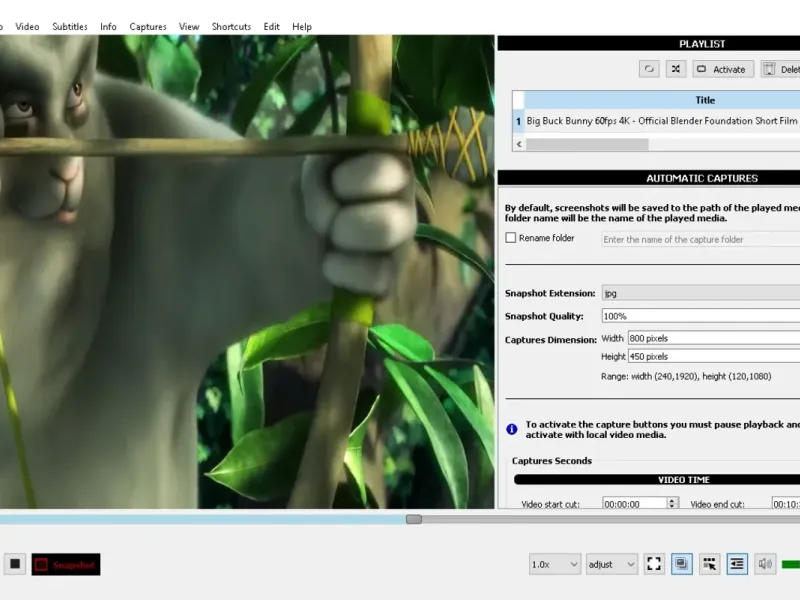Viewport: 800px width, 600px height.
Task: Toggle shuffle mode in the playlist
Action: point(676,69)
